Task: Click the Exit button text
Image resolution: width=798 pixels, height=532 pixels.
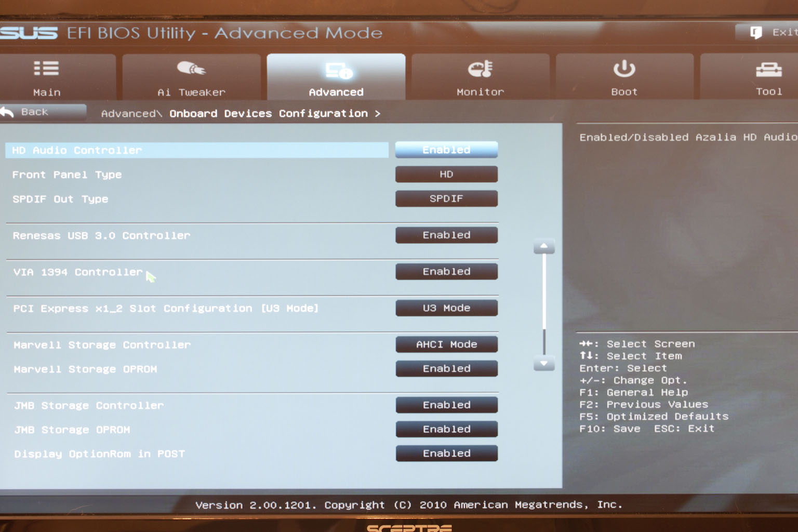Action: 784,32
